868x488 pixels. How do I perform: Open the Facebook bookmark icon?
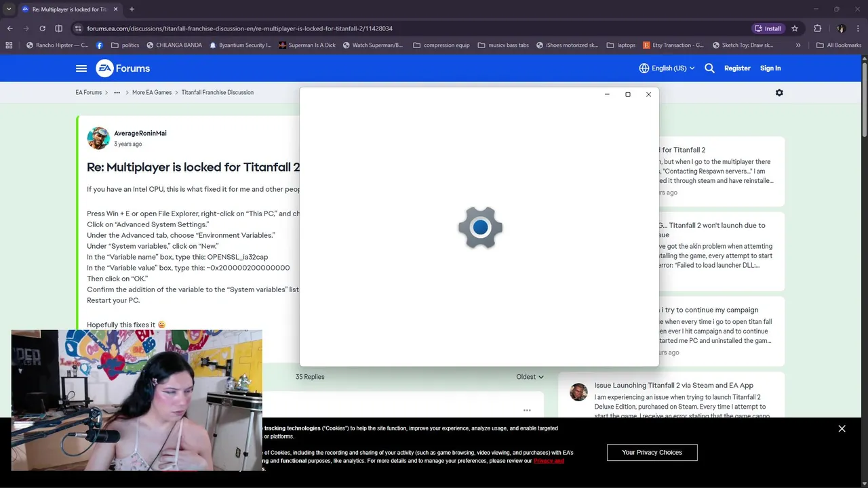coord(100,45)
